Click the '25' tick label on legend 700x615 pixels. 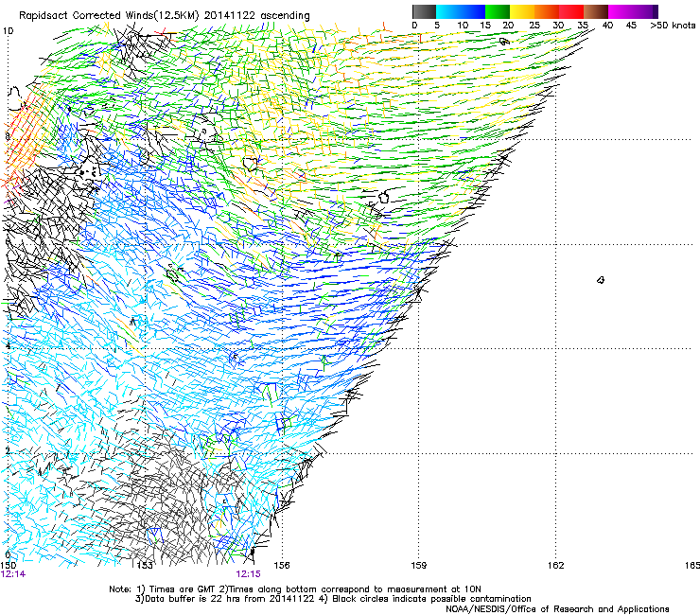(534, 26)
